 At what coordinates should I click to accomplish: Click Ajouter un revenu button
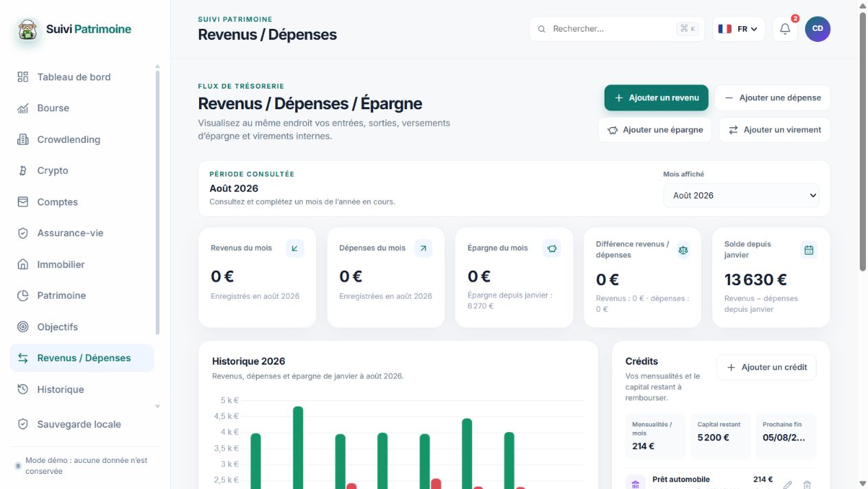tap(656, 98)
